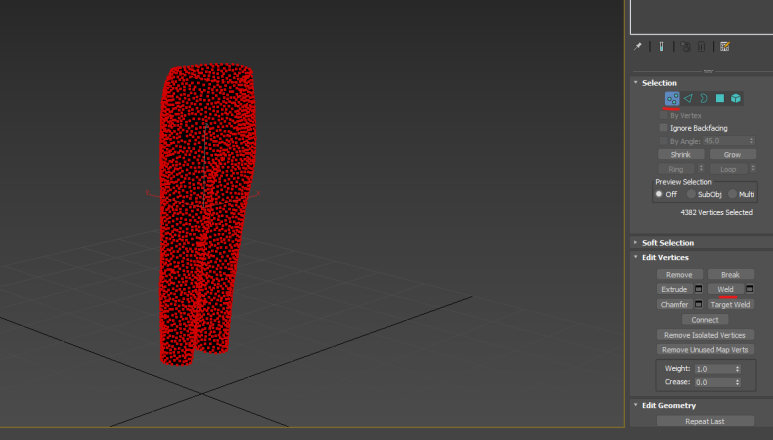Click the Extrude button
This screenshot has width=773, height=440.
point(674,289)
